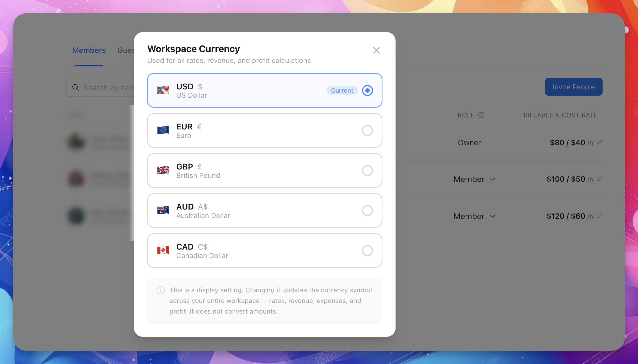The height and width of the screenshot is (364, 638).
Task: Select the GBP British Pound radio button
Action: pos(367,171)
